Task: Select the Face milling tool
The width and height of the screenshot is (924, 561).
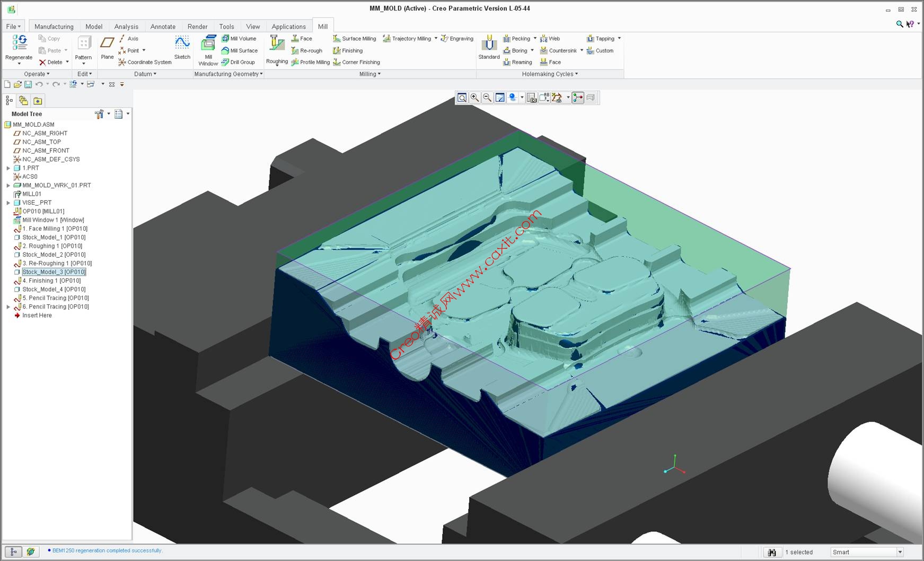Action: click(302, 39)
